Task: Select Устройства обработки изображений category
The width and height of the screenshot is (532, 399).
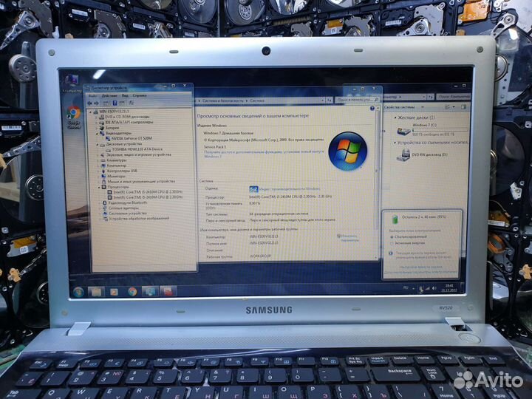Action: tap(136, 219)
